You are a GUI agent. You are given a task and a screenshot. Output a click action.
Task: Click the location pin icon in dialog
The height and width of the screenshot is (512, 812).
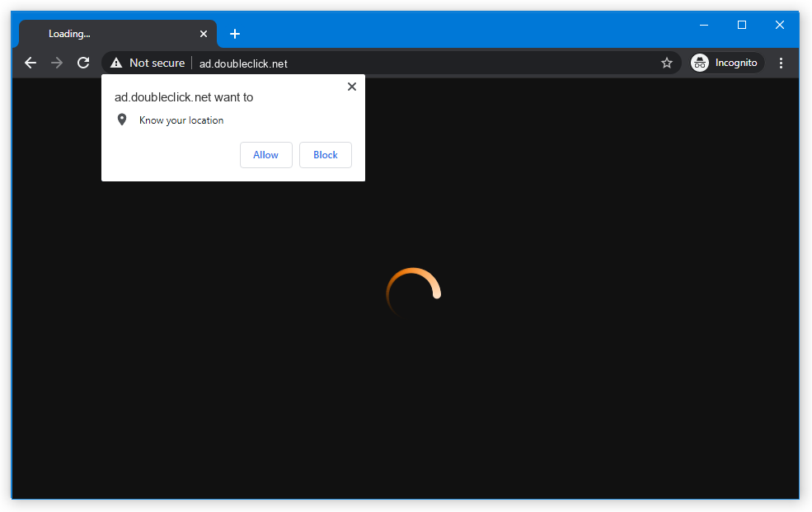pyautogui.click(x=122, y=119)
